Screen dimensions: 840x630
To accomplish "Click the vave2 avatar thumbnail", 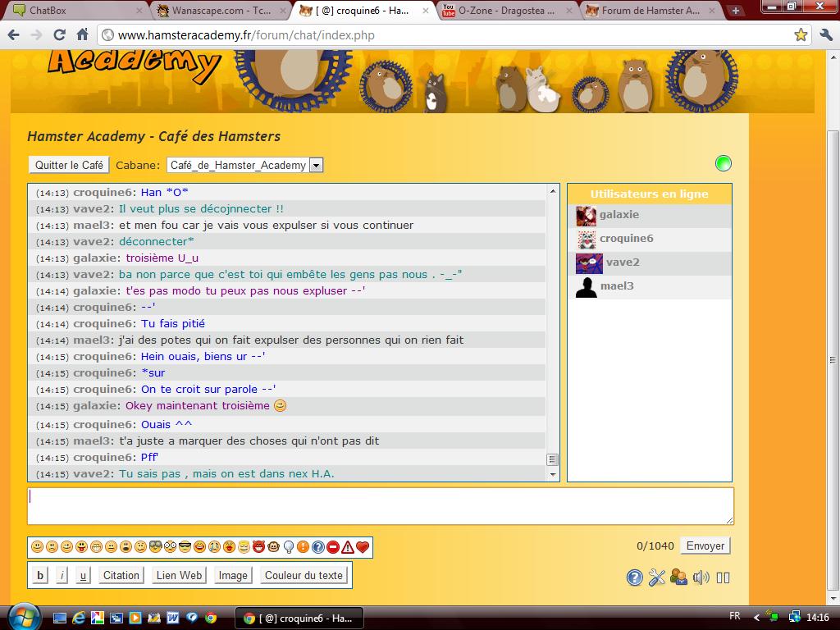I will [589, 263].
